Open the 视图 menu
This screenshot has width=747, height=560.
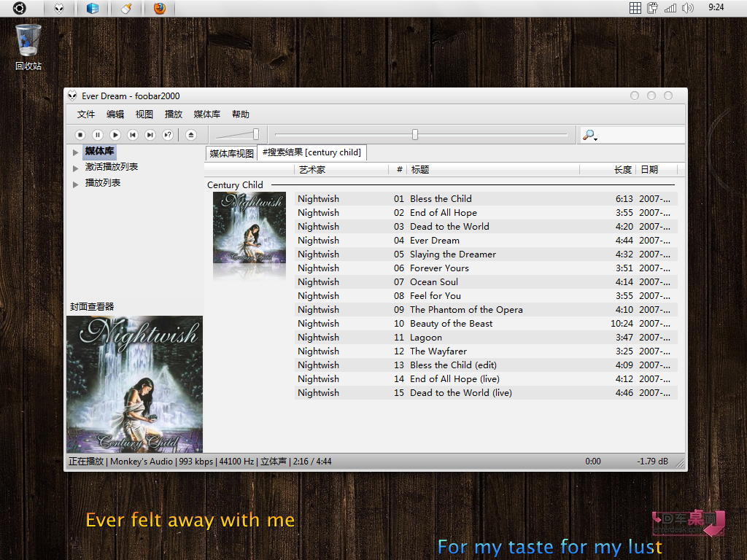tap(144, 114)
